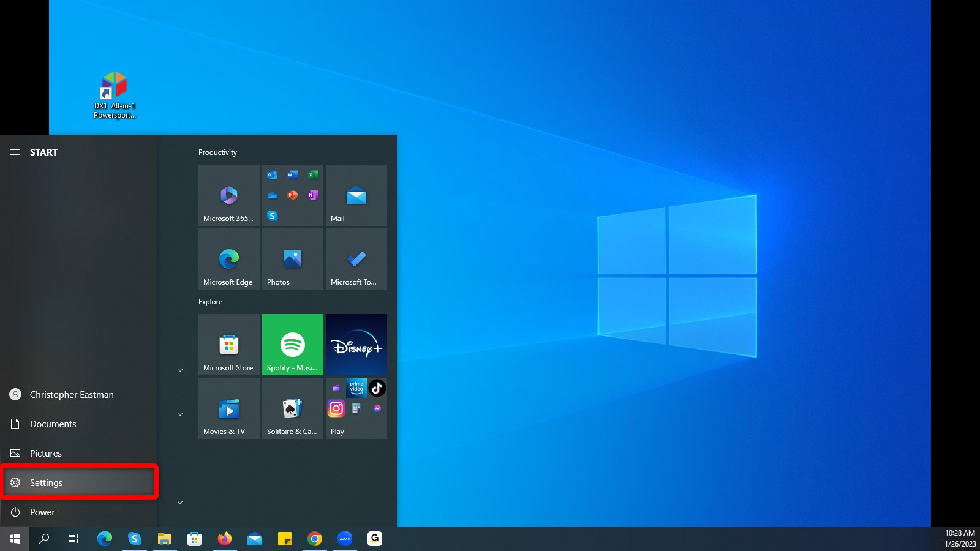This screenshot has height=551, width=980.
Task: Open the Microsoft Store tile in Explore
Action: pos(229,345)
